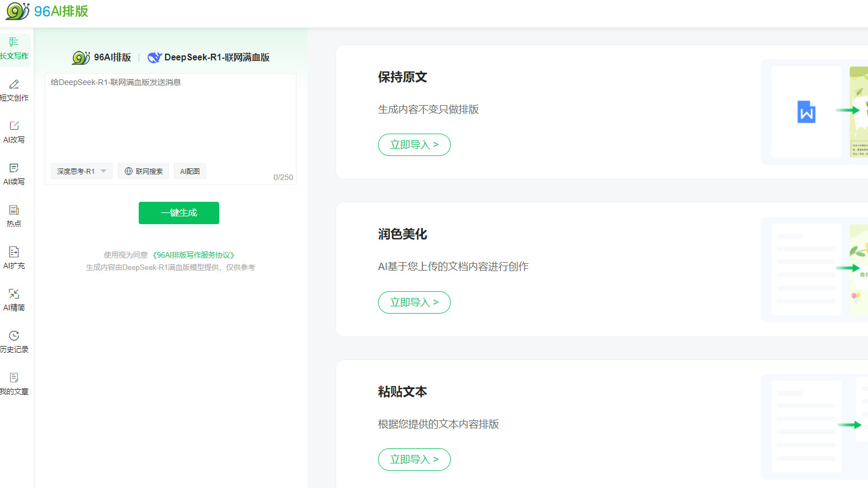This screenshot has height=488, width=868.
Task: Open the 深度思考-R1 model dropdown
Action: click(x=81, y=171)
